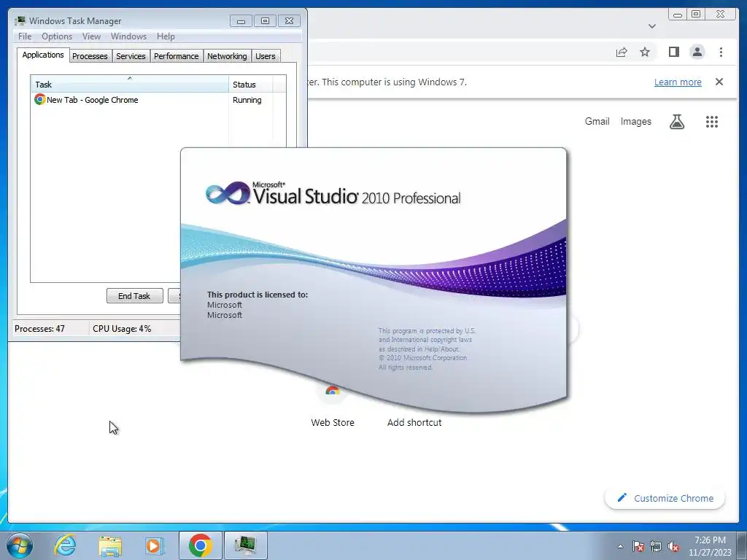Sort by the Status column header
Viewport: 747px width, 560px height.
point(251,85)
